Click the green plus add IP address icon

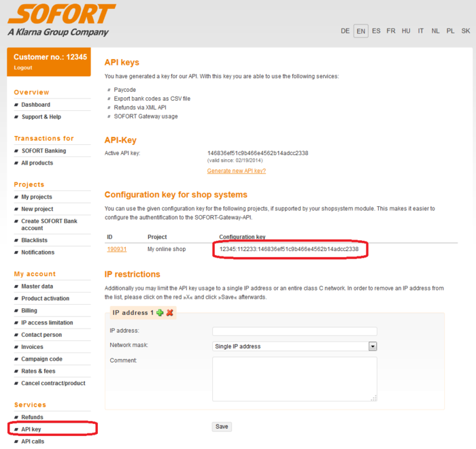point(160,312)
